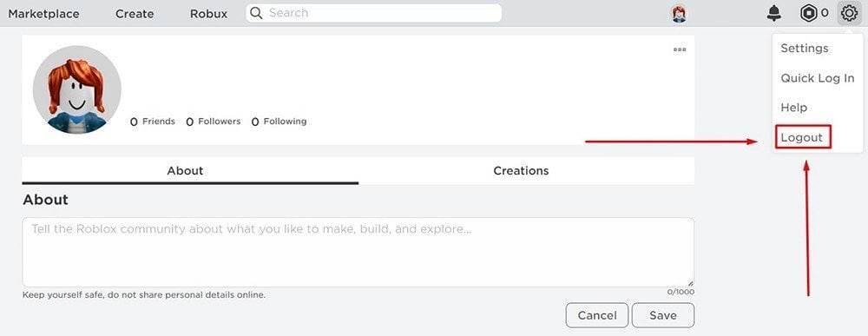Open Help from the gear dropdown
868x336 pixels.
coord(793,108)
